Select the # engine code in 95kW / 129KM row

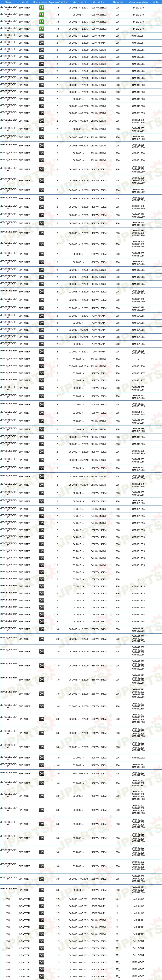pyautogui.click(x=138, y=359)
